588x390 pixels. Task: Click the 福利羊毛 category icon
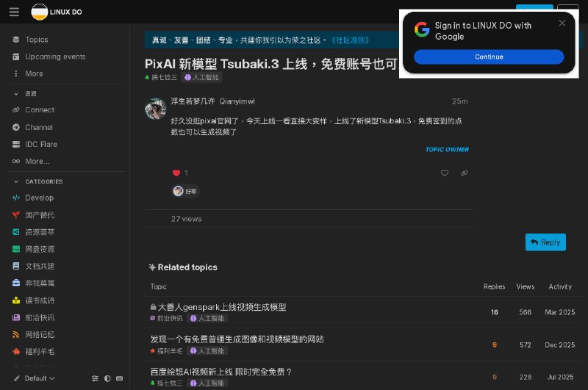point(15,351)
